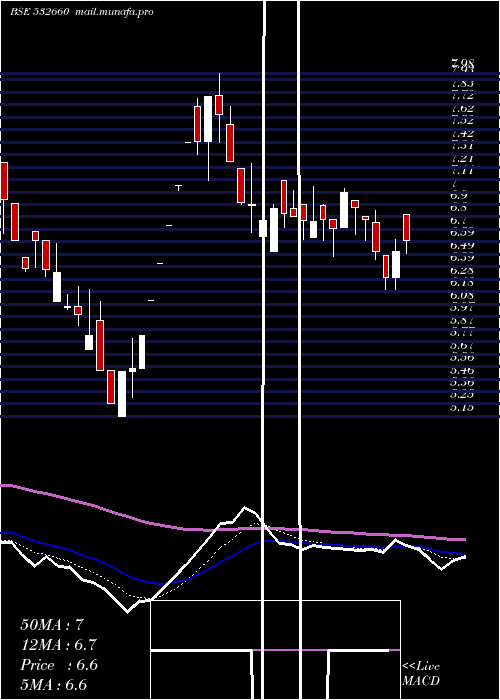Click the 5.46 price axis label
The image size is (500, 700).
pos(462,370)
